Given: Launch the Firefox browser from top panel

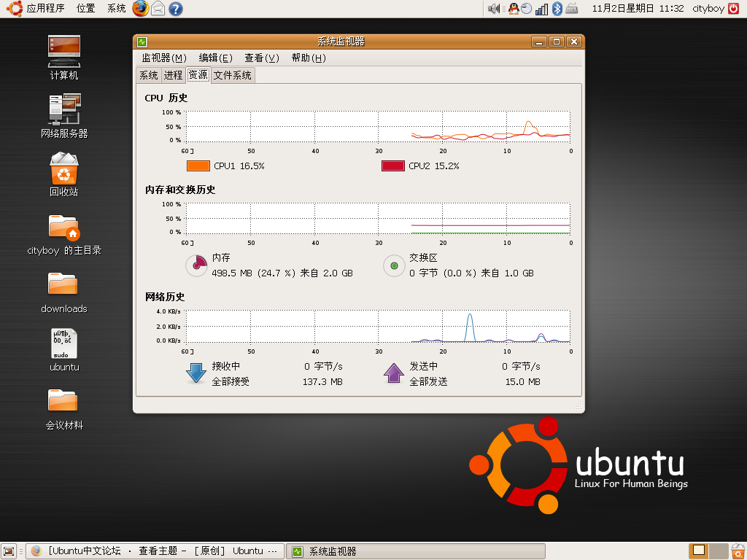Looking at the screenshot, I should 141,9.
